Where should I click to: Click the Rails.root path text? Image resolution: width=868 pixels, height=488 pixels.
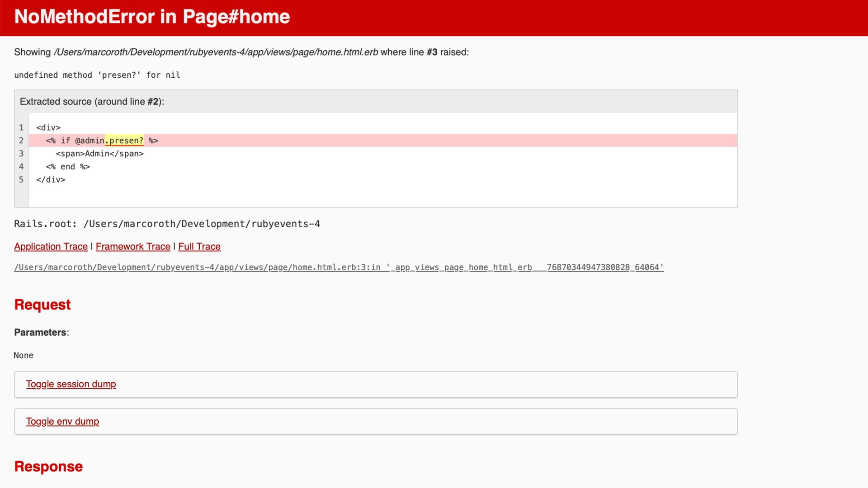[x=167, y=224]
